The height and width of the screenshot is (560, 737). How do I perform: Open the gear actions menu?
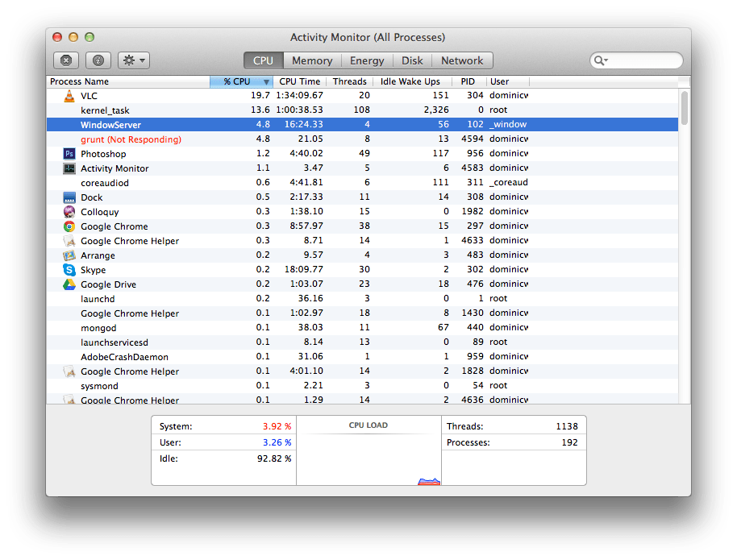click(x=132, y=60)
